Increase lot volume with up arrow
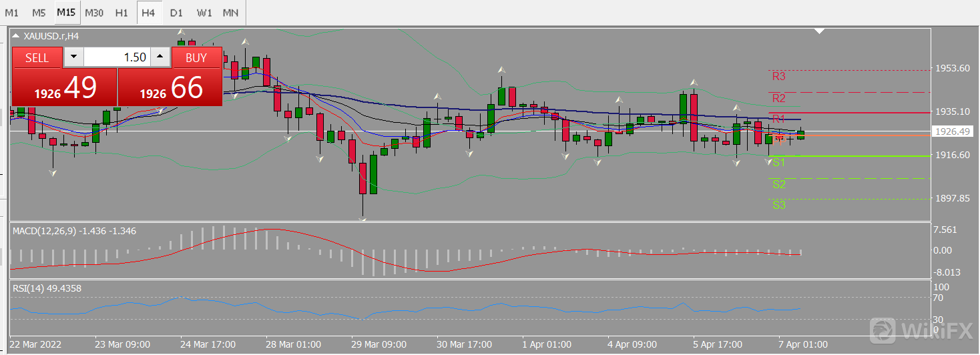 coord(160,57)
